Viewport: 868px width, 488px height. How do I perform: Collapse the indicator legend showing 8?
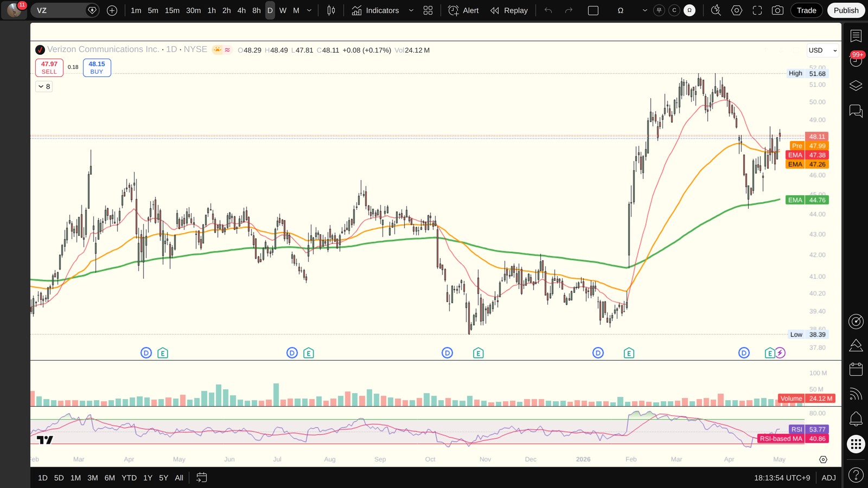[x=44, y=86]
